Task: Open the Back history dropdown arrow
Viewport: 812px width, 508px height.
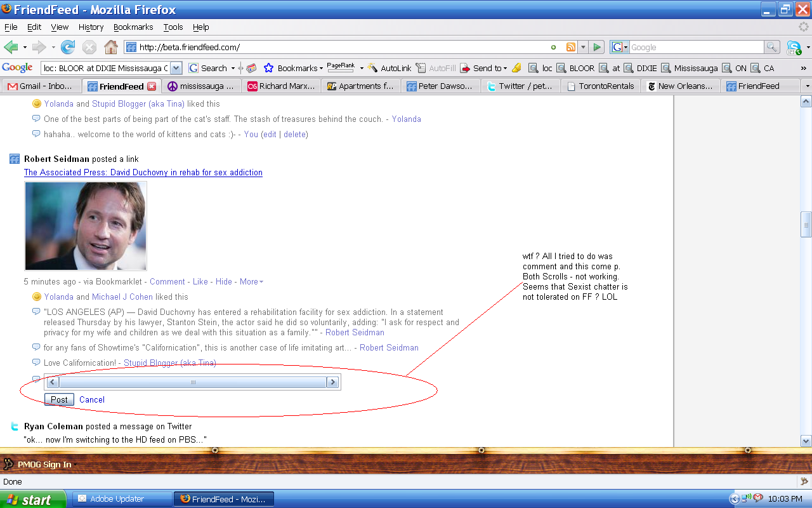Action: click(x=25, y=47)
